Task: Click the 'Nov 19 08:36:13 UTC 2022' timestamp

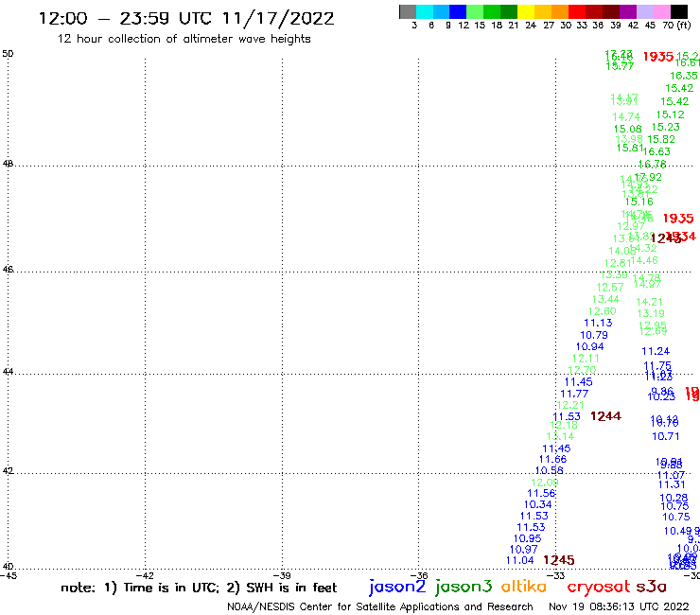Action: tap(619, 606)
